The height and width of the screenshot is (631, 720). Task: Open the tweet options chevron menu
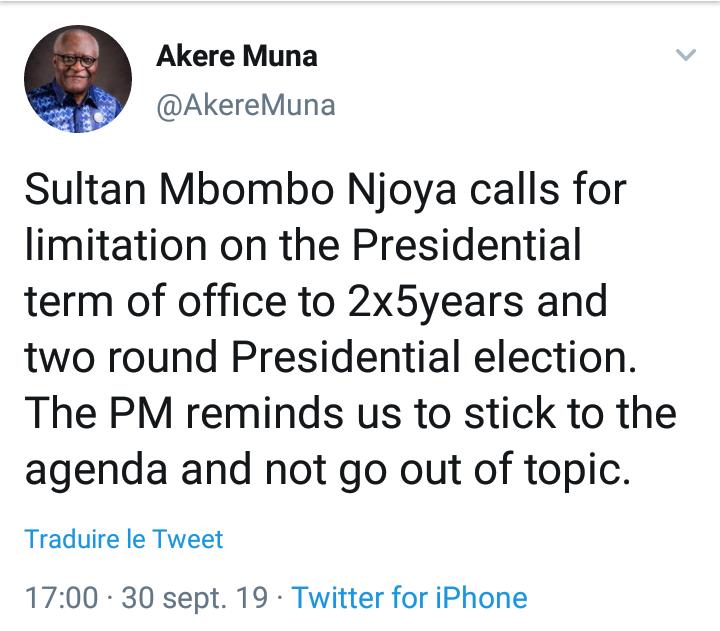coord(685,56)
